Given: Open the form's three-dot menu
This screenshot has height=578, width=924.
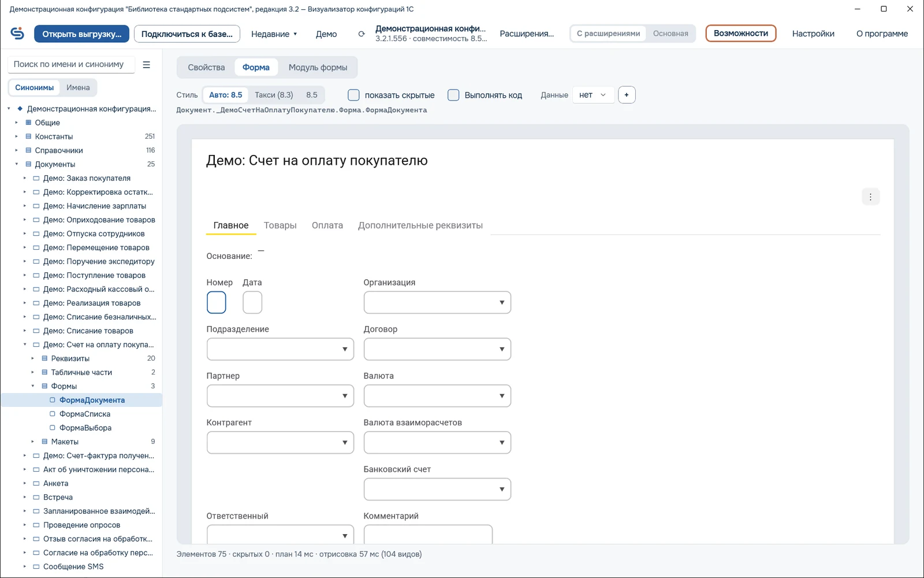Looking at the screenshot, I should (870, 197).
